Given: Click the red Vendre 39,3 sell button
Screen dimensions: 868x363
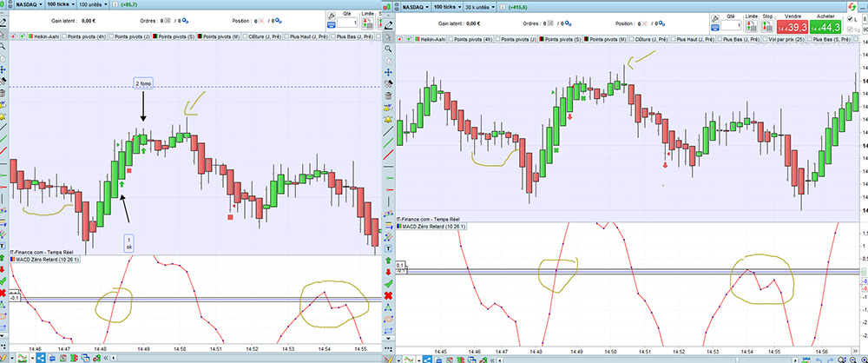Looking at the screenshot, I should pos(792,27).
